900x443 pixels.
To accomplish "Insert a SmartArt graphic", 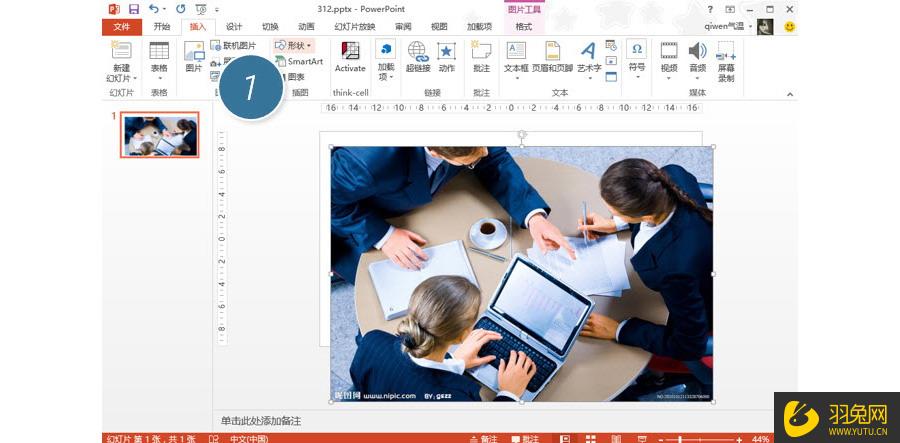I will 299,61.
